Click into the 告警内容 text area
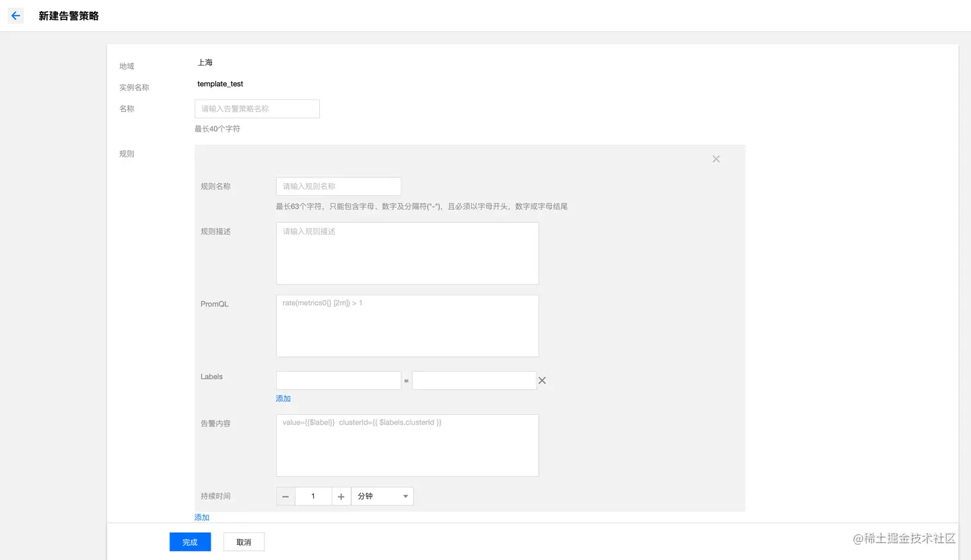Viewport: 971px width, 560px height. coord(407,445)
